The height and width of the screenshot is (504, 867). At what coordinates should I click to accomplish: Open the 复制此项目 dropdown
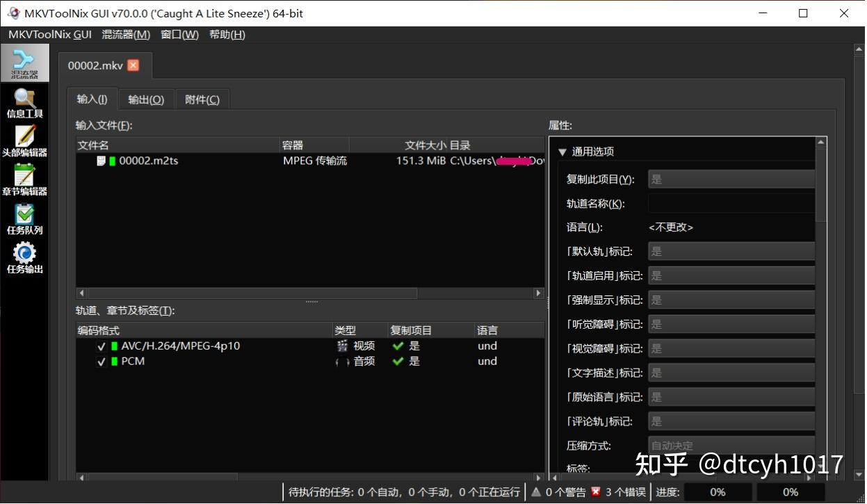coord(731,179)
